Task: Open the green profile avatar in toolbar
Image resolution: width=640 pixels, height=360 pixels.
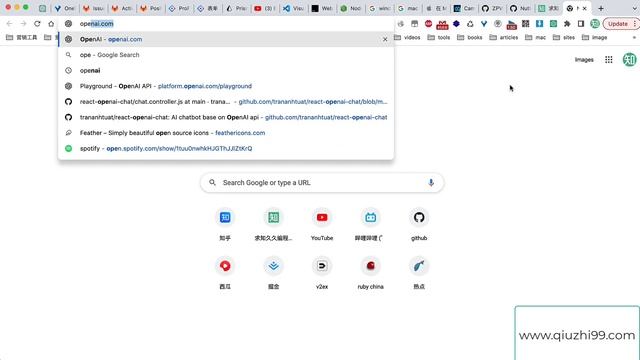Action: 595,24
